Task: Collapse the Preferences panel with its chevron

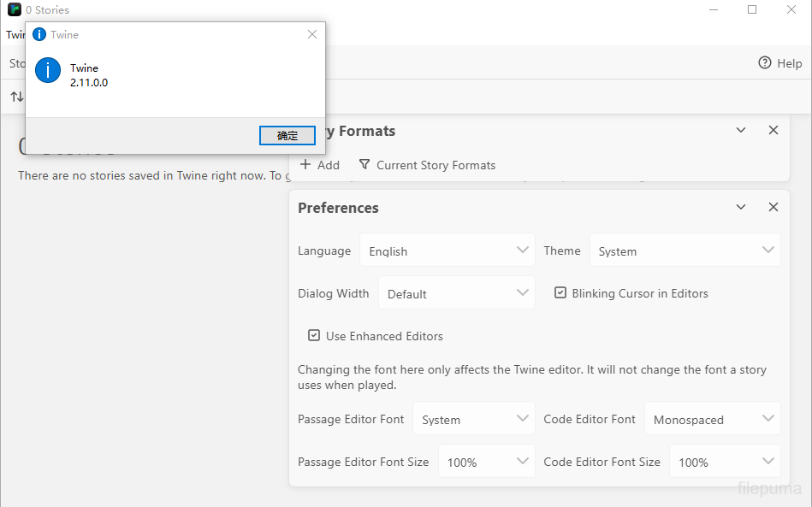Action: pyautogui.click(x=741, y=208)
